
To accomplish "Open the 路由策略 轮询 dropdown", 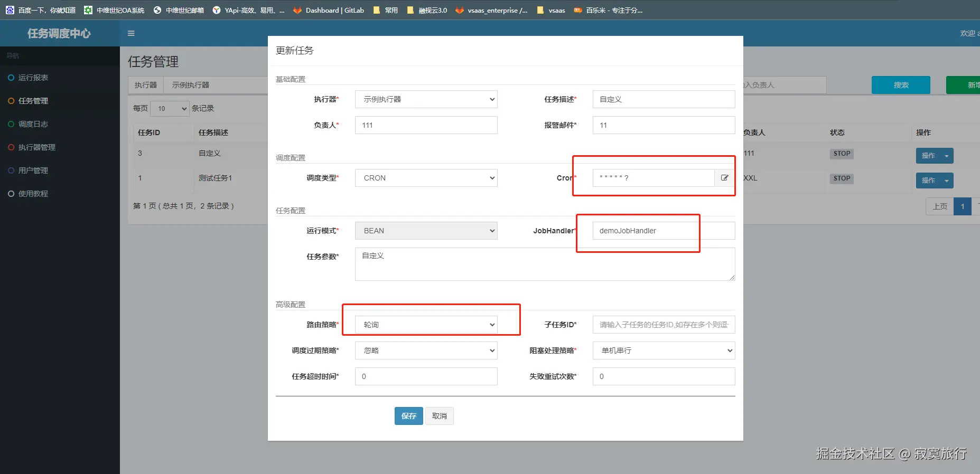I will (426, 325).
